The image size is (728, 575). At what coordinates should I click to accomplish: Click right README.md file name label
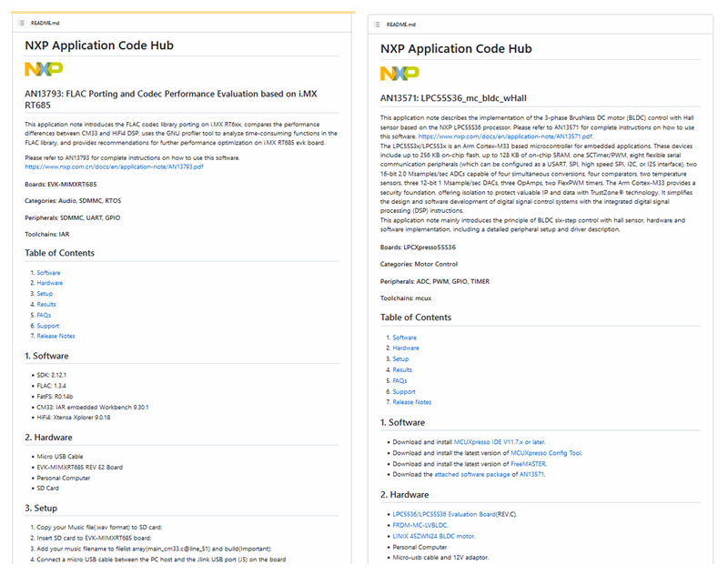(x=401, y=25)
